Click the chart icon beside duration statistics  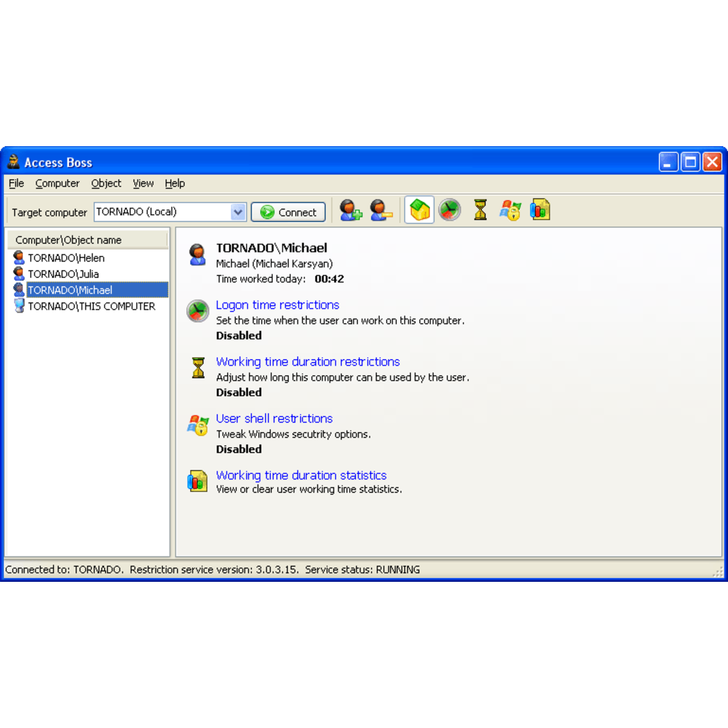197,481
